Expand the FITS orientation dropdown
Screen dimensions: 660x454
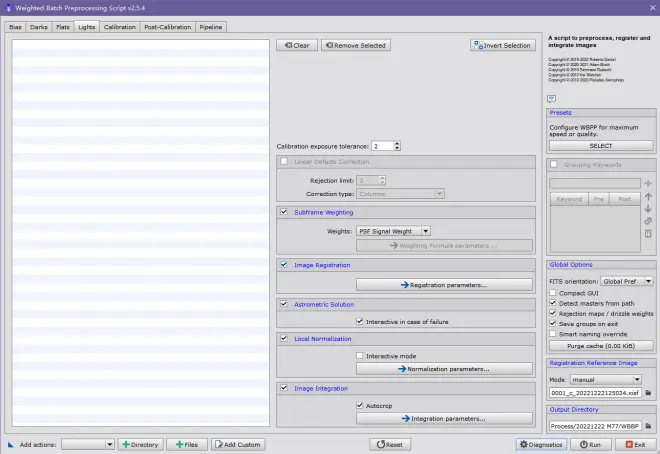tap(626, 281)
